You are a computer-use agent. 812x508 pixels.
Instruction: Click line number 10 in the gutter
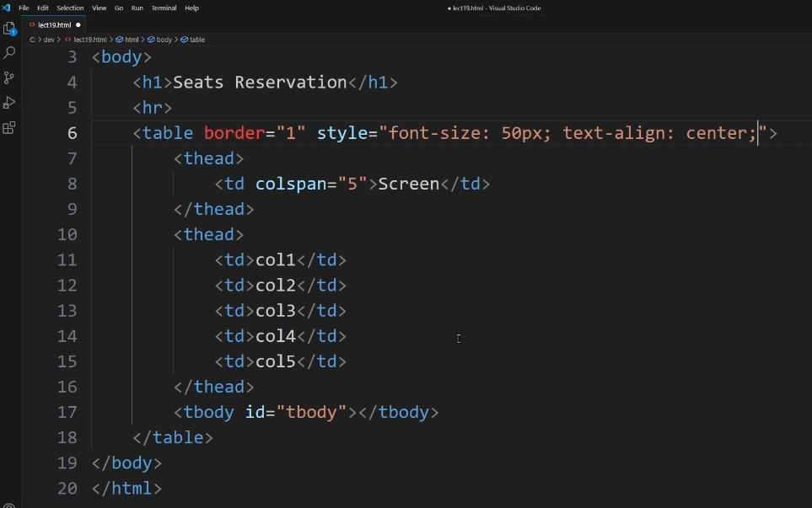(x=67, y=234)
